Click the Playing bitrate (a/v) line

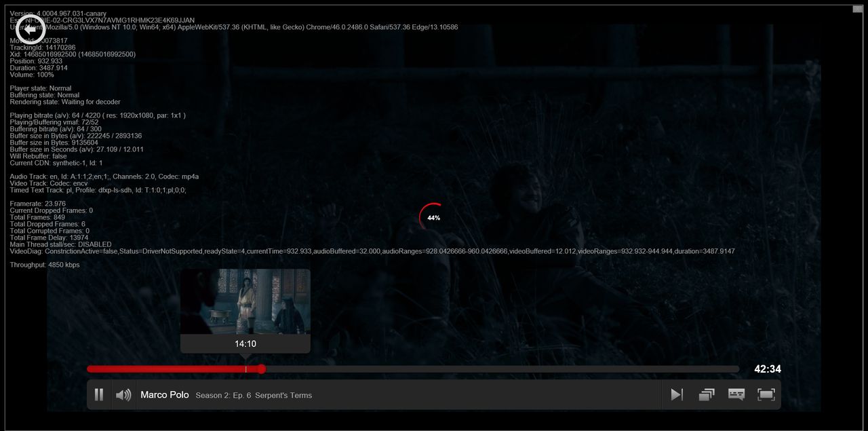pos(98,115)
